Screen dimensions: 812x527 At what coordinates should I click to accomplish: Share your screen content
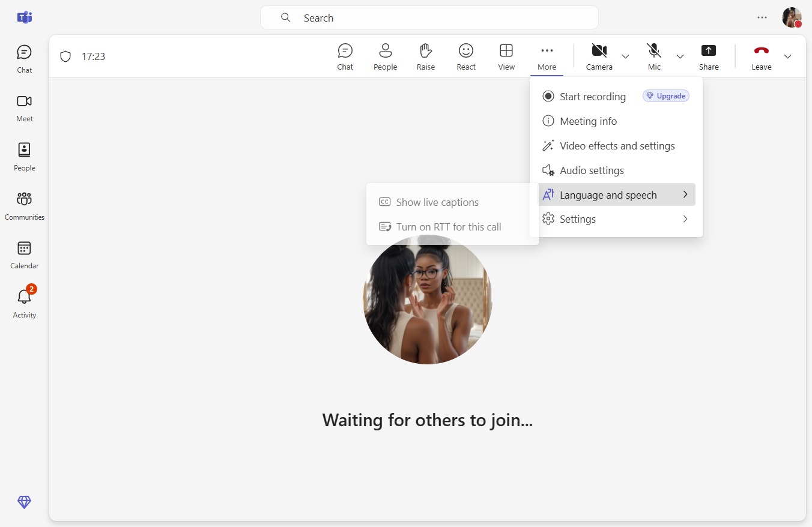point(709,57)
